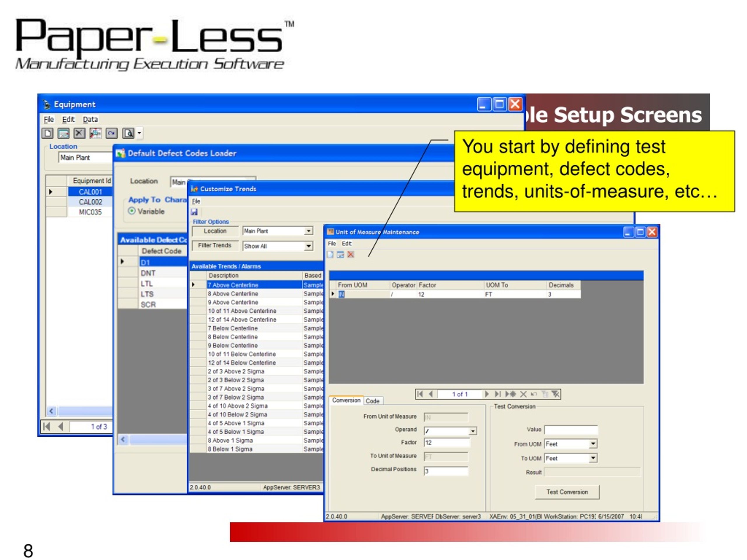Go to previous record in Unit of Measure navigator
This screenshot has height=560, width=747.
click(431, 394)
